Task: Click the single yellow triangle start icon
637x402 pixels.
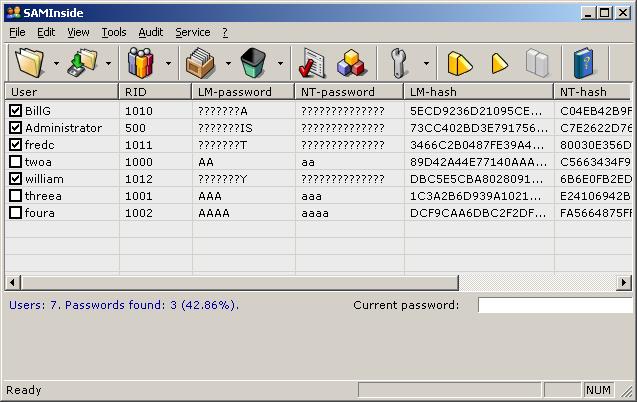Action: pyautogui.click(x=499, y=64)
